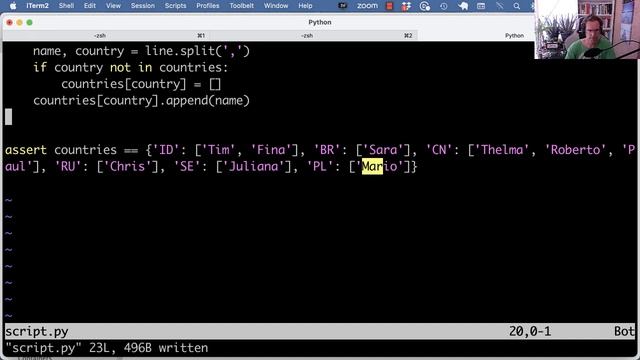Click 'if country not in countries:' line
The height and width of the screenshot is (360, 640).
131,67
